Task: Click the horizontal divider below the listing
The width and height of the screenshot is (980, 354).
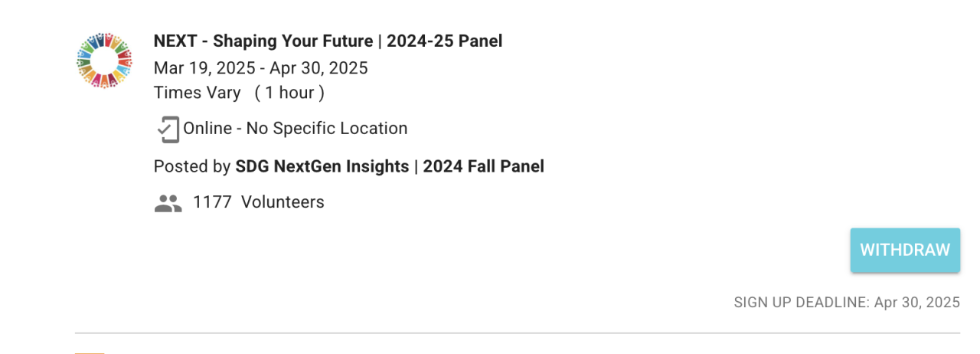Action: click(517, 333)
